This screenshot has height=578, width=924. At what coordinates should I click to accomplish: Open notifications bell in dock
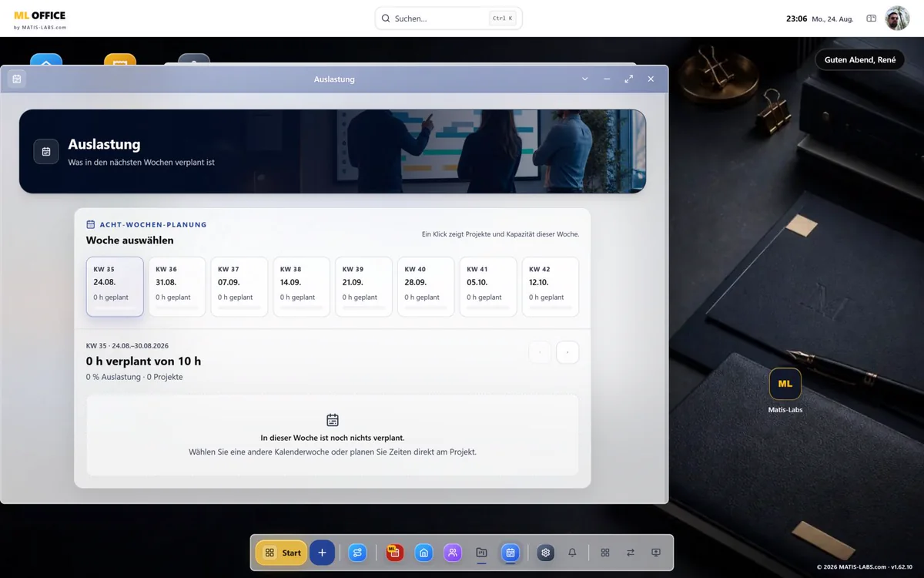click(572, 553)
